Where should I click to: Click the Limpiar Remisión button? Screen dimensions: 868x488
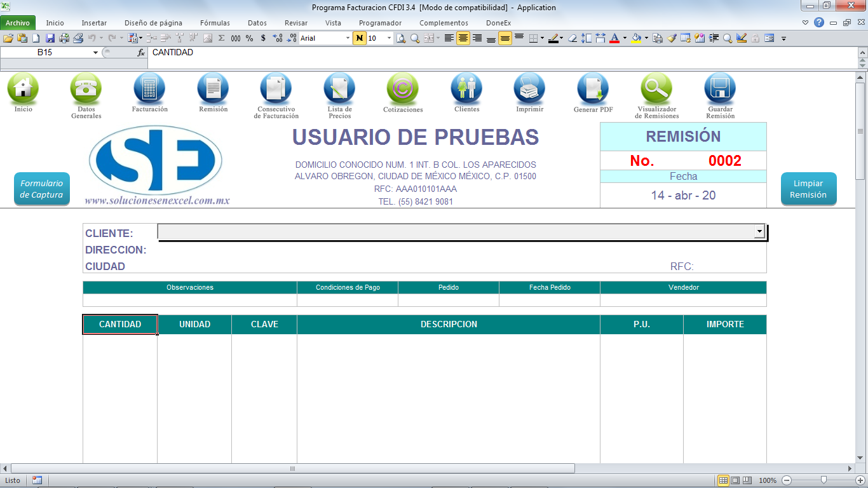(x=808, y=189)
